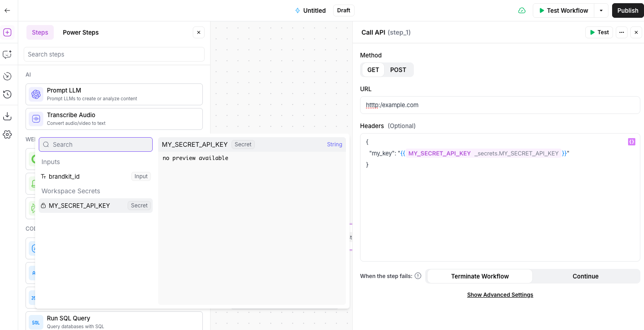644x330 pixels.
Task: Open the add step sidebar icon
Action: click(x=7, y=32)
